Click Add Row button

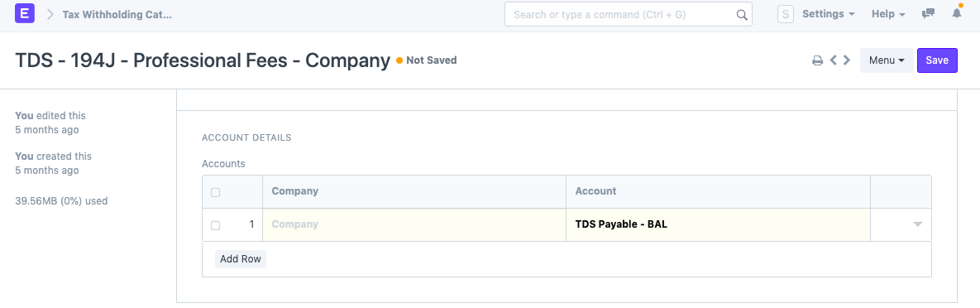pos(241,259)
